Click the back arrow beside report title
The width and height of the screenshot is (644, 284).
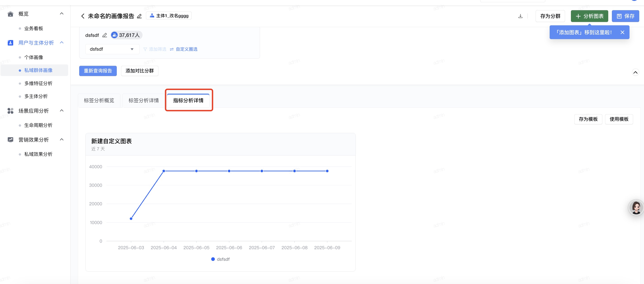point(83,16)
